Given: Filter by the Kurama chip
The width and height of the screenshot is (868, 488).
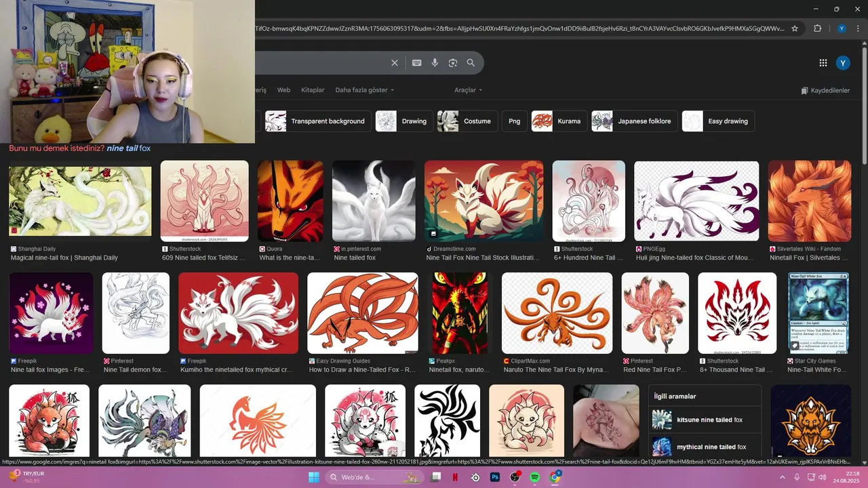Looking at the screenshot, I should pos(559,121).
